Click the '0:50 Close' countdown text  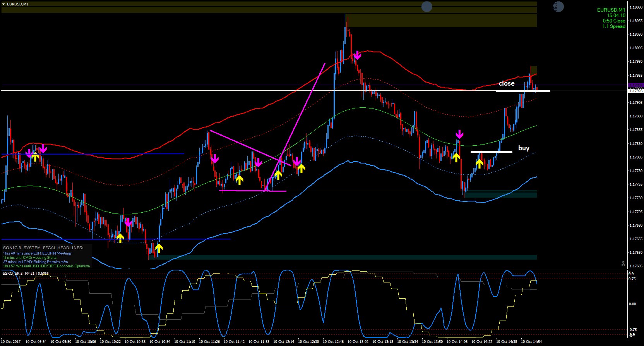point(614,21)
